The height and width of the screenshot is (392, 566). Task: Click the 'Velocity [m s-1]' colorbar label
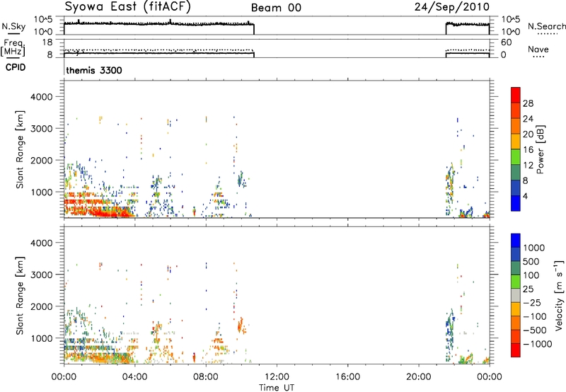click(559, 295)
